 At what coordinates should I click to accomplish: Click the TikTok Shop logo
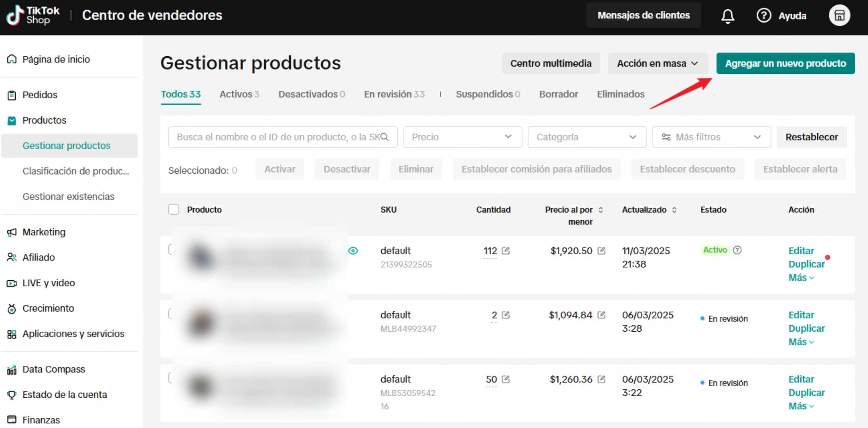[x=33, y=15]
